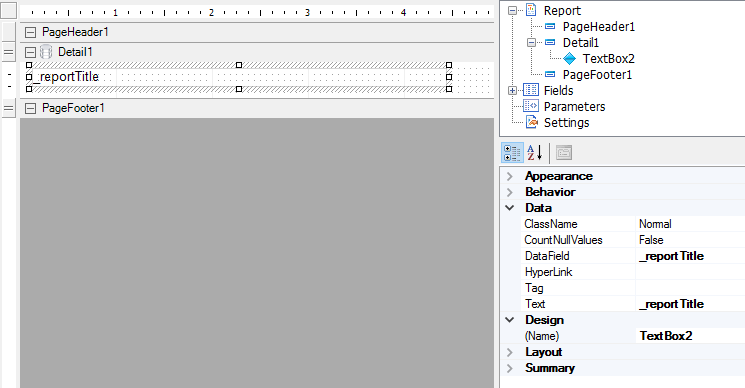Expand the Layout property category
745x388 pixels.
click(x=510, y=352)
